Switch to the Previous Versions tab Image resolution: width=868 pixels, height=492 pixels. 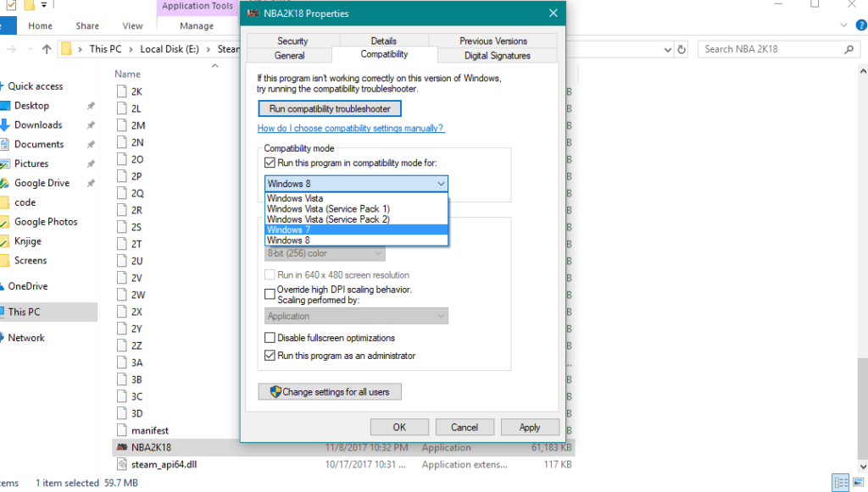point(492,41)
